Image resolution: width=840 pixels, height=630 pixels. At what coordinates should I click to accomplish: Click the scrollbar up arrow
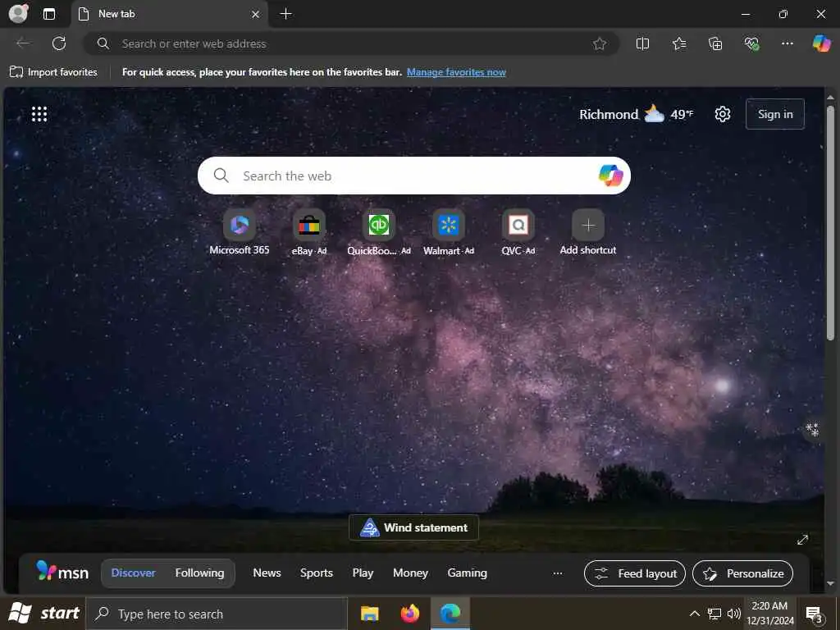(x=830, y=98)
